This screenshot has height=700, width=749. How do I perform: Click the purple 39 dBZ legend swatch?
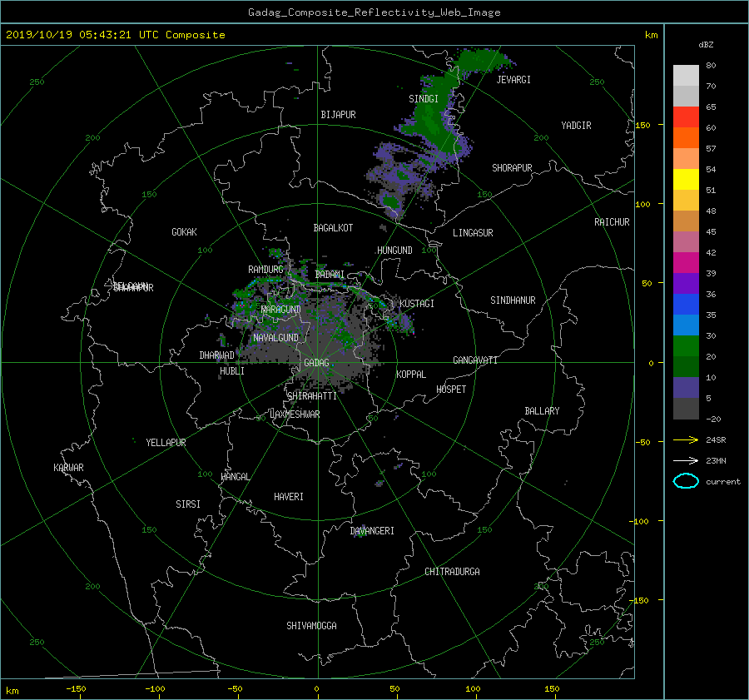pyautogui.click(x=686, y=283)
